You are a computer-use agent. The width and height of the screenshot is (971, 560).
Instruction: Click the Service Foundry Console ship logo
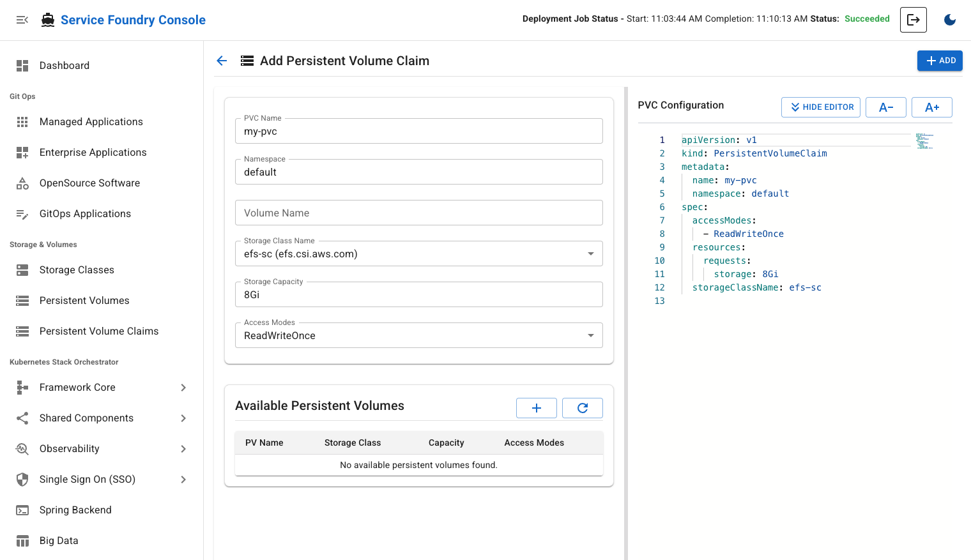click(47, 19)
